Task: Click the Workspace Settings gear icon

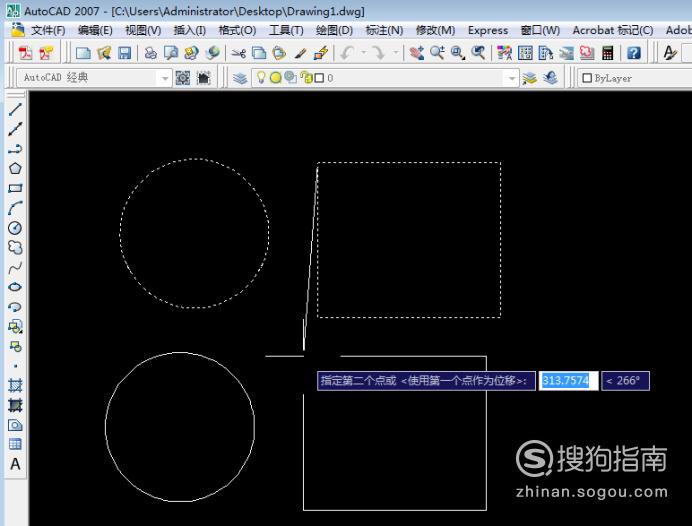Action: 183,78
